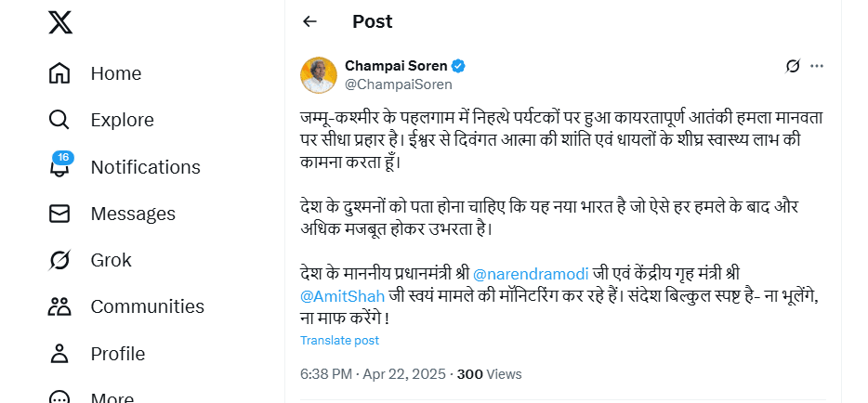Go back using the arrow icon
The height and width of the screenshot is (403, 868).
309,21
